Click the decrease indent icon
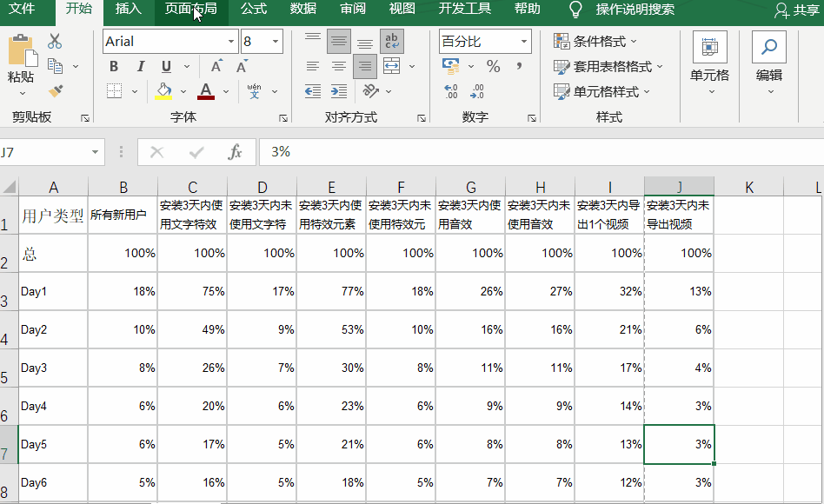 (313, 91)
